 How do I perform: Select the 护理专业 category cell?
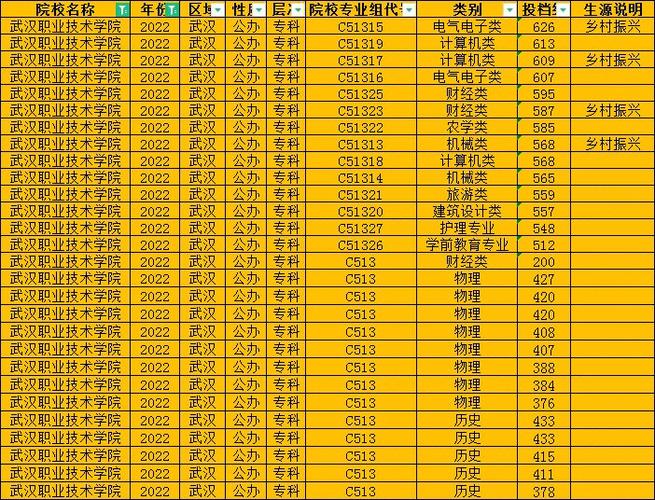click(x=467, y=228)
